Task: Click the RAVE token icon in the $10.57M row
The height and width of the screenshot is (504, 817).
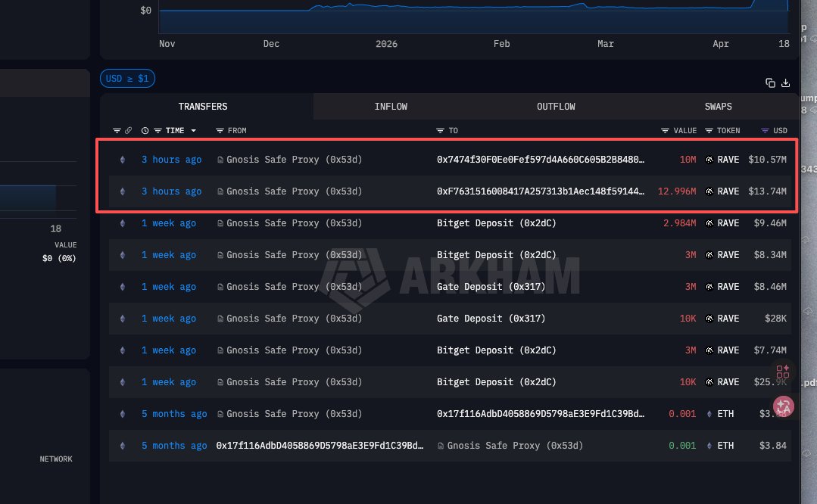Action: tap(709, 160)
